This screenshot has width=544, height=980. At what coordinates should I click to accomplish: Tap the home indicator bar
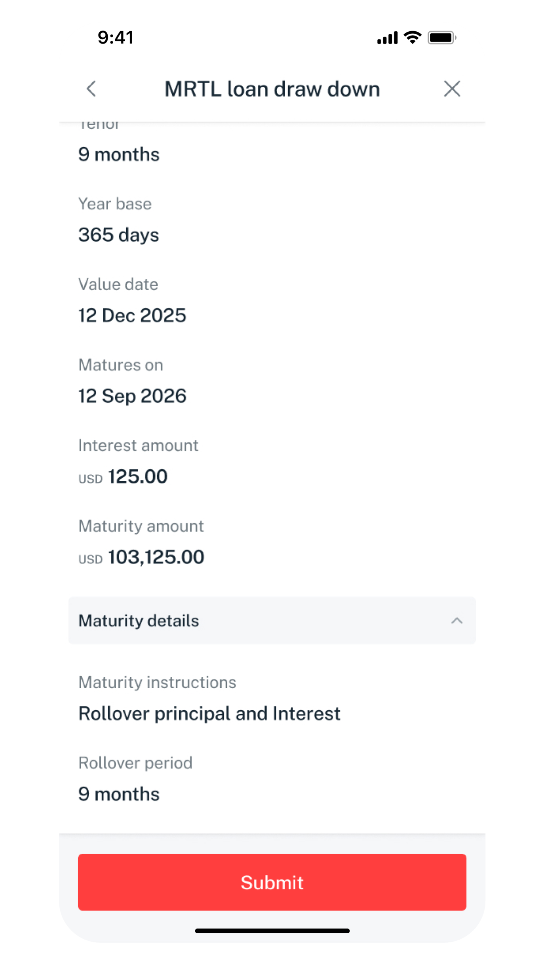272,931
